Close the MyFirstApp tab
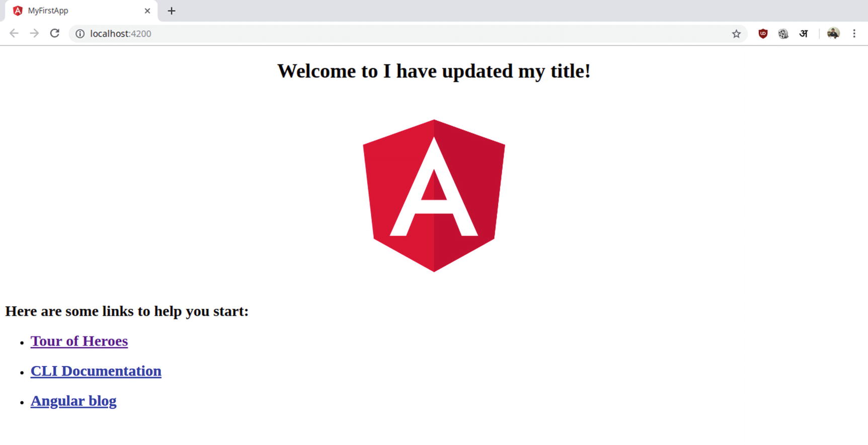The width and height of the screenshot is (868, 445). [x=147, y=11]
